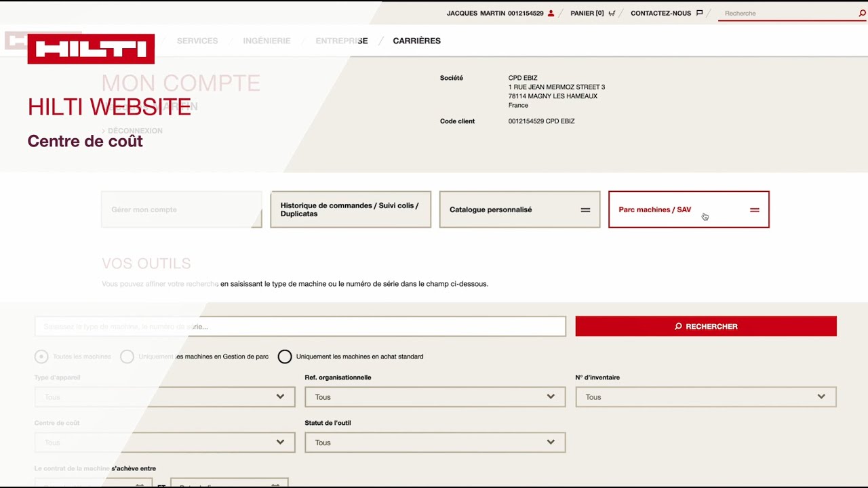The image size is (868, 488).
Task: Open the shopping cart icon next to Panier
Action: (x=612, y=13)
